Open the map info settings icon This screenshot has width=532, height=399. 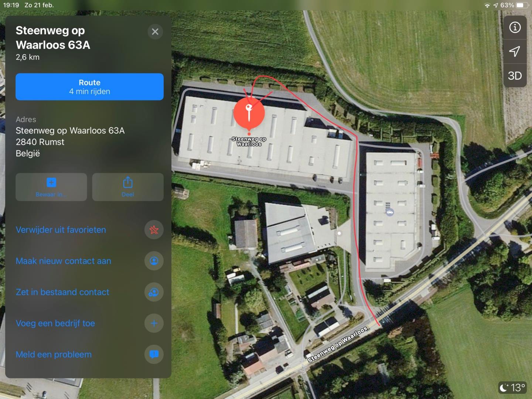pyautogui.click(x=515, y=27)
